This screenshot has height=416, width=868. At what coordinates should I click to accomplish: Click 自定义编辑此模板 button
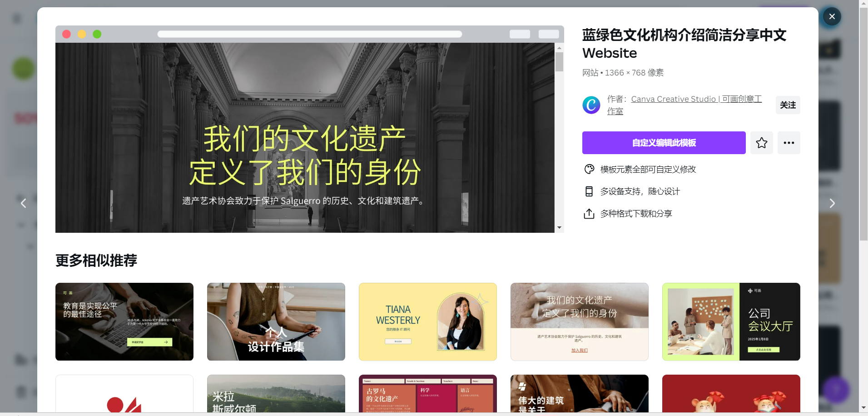664,143
